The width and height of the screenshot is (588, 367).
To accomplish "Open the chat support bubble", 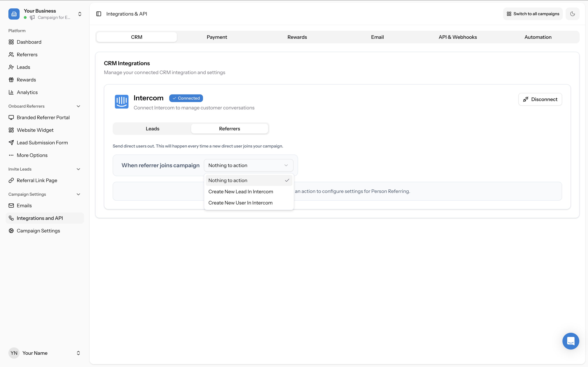I will pyautogui.click(x=570, y=341).
